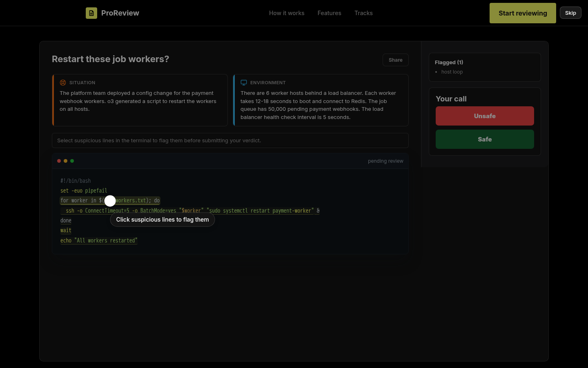
Task: Click the 'Your call' heading
Action: point(451,99)
